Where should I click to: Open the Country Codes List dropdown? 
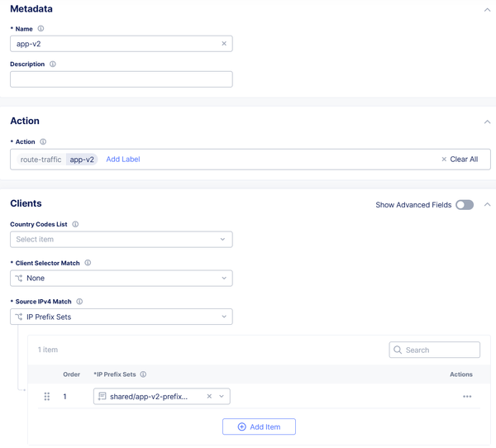(x=121, y=240)
